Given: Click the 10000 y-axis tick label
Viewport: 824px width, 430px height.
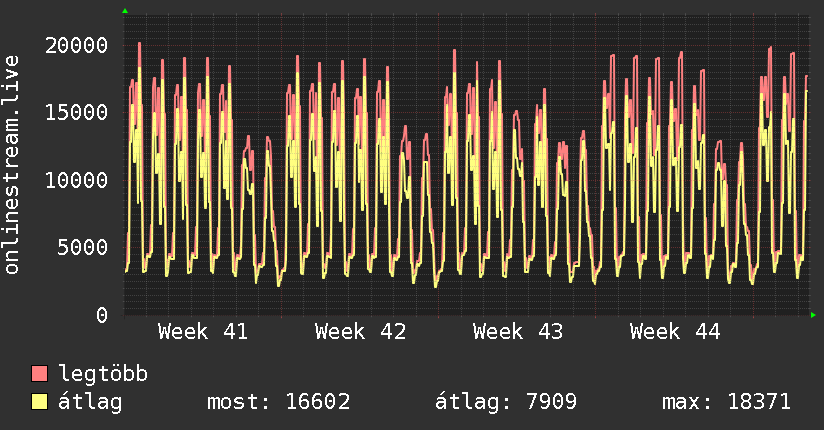Looking at the screenshot, I should 77,180.
